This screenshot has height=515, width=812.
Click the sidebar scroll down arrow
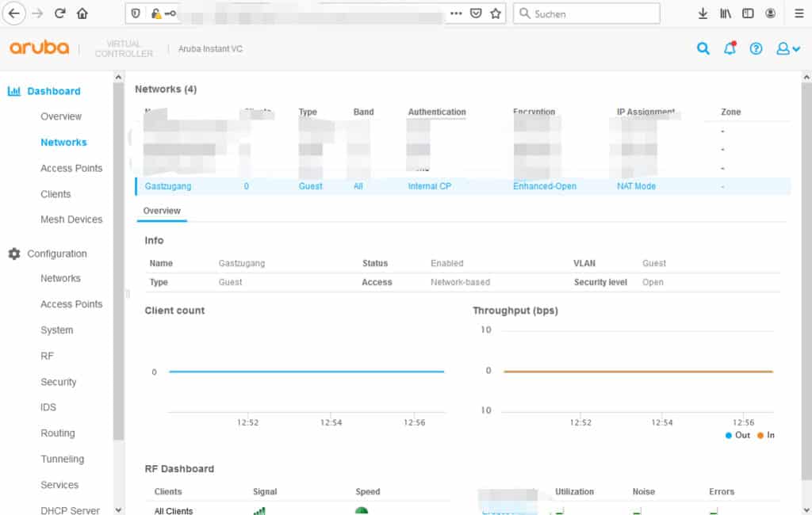click(x=118, y=509)
